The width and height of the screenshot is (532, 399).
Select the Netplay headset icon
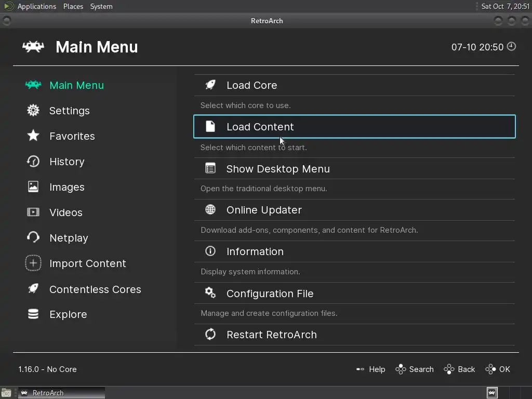pyautogui.click(x=33, y=238)
